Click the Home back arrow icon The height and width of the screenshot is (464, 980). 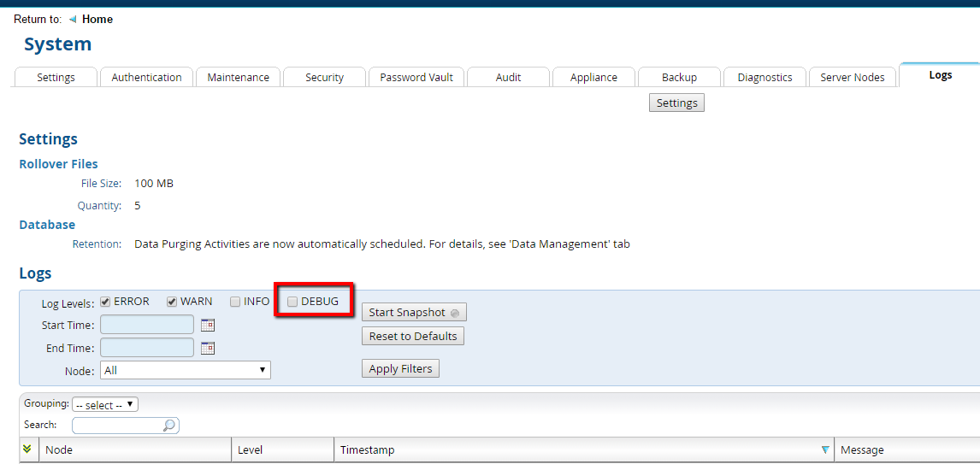(73, 20)
